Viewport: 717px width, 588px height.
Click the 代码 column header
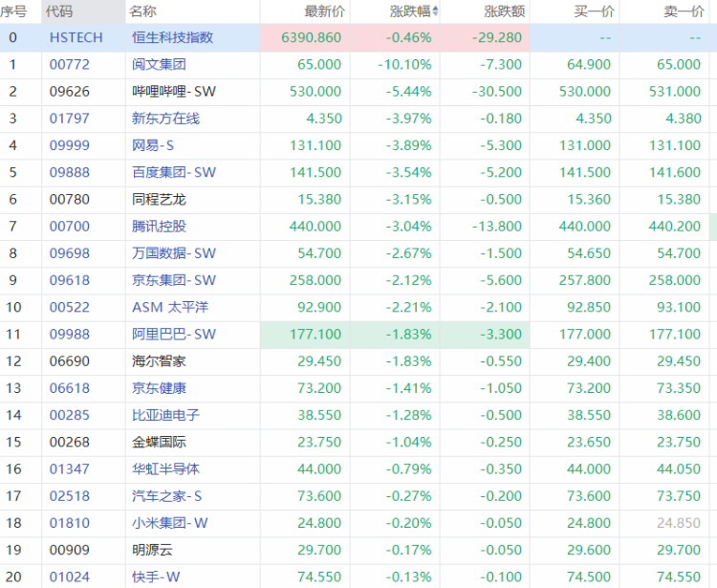[x=59, y=11]
